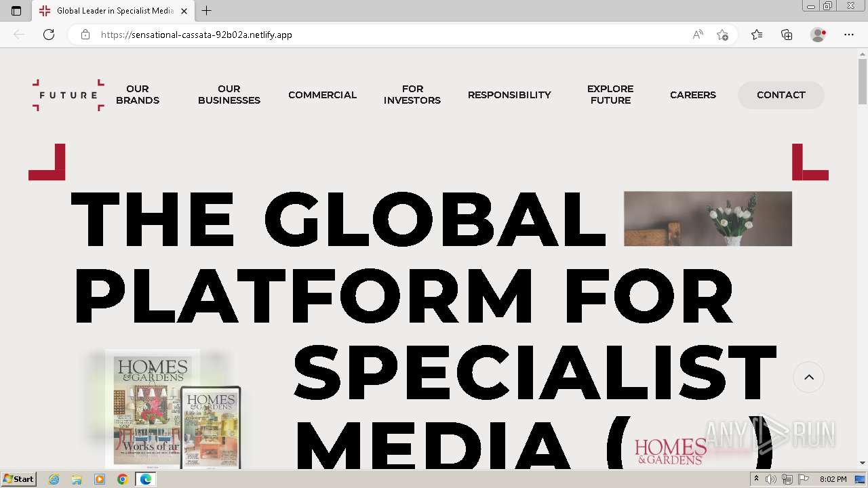Launch Chrome from taskbar

(x=122, y=479)
